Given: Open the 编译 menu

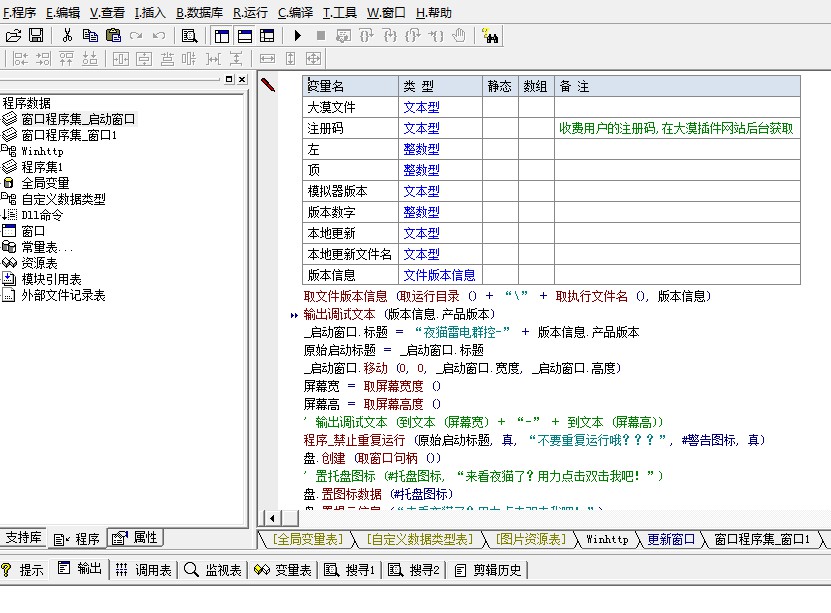Looking at the screenshot, I should point(295,13).
